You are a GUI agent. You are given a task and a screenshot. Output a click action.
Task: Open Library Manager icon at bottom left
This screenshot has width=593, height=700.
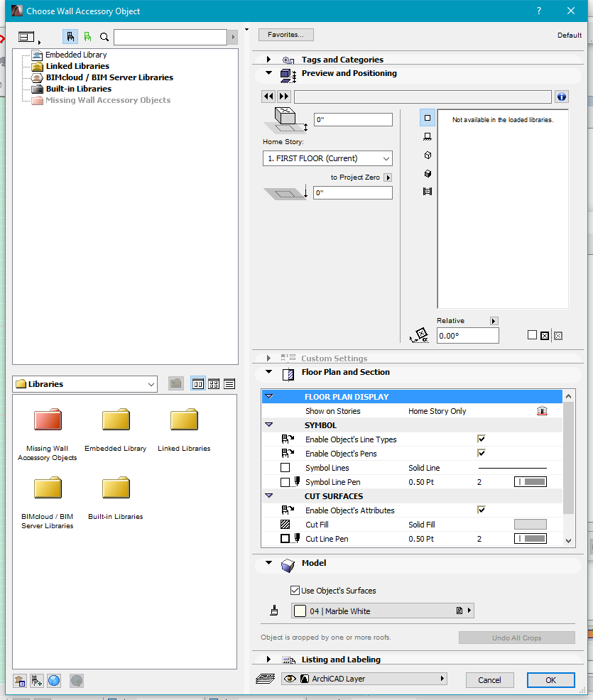pos(19,681)
